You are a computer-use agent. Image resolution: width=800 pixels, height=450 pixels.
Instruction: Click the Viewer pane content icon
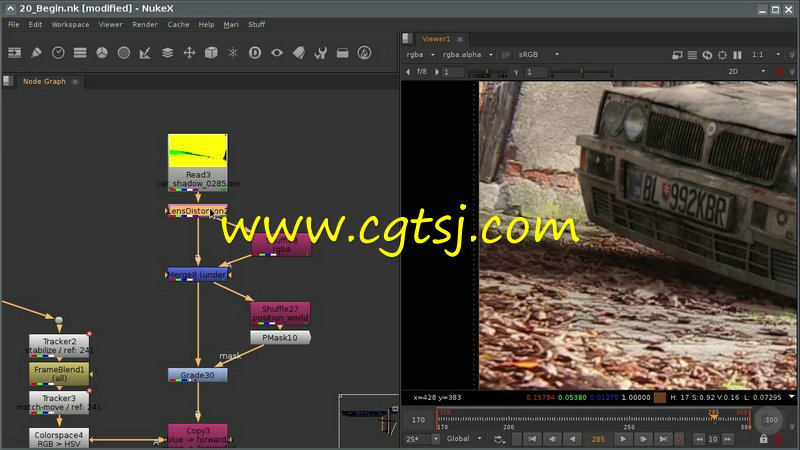coord(407,38)
